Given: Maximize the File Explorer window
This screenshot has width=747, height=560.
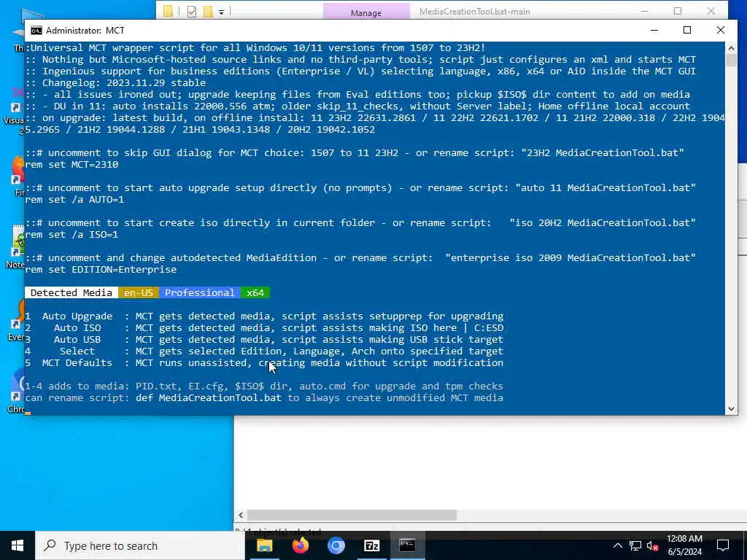Looking at the screenshot, I should pyautogui.click(x=678, y=10).
